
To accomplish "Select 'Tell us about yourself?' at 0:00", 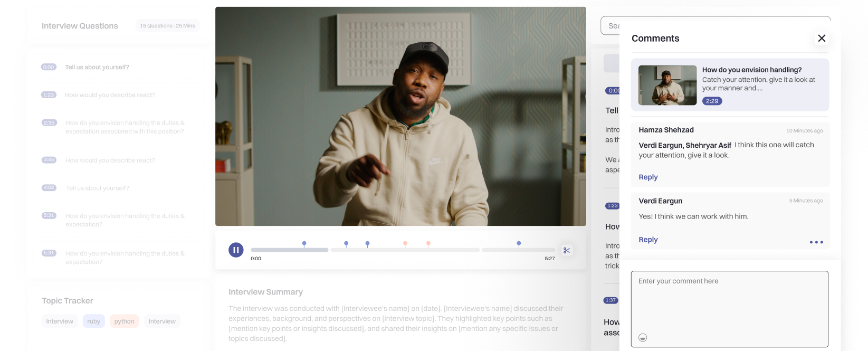I will [x=97, y=67].
